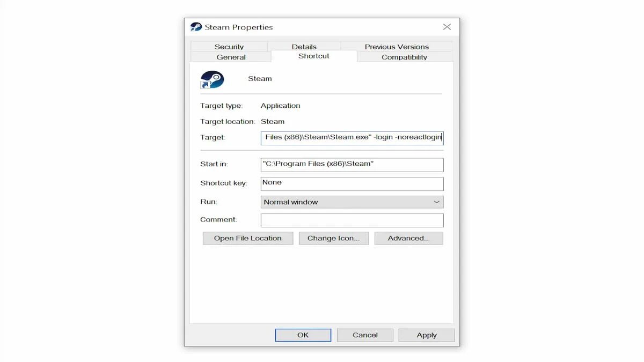Confirm with the OK button
The image size is (644, 362).
(x=303, y=335)
